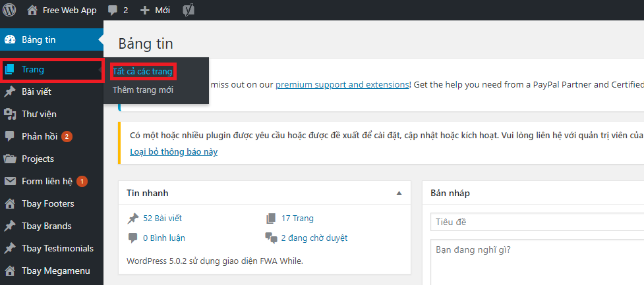The height and width of the screenshot is (285, 644).
Task: Dismiss notice via Loại bỏ thông báo này
Action: [173, 151]
